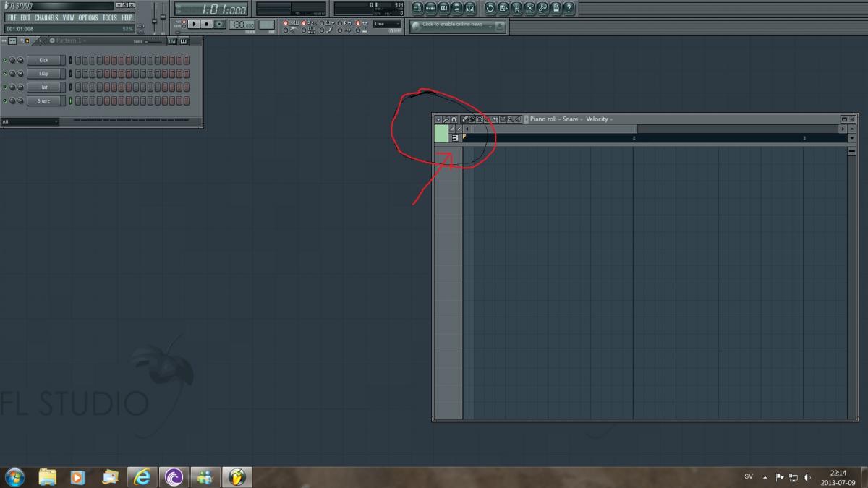Click the undo history toolbar icon
Image resolution: width=868 pixels, height=488 pixels.
[490, 8]
